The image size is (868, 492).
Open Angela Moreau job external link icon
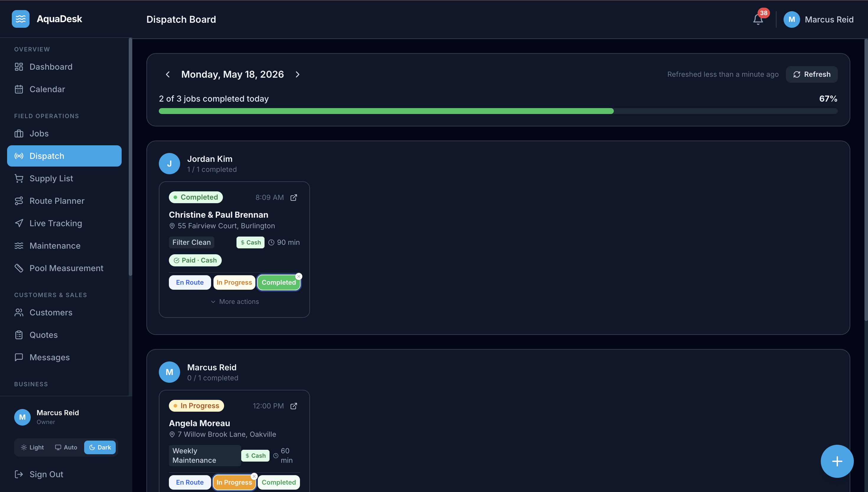[294, 406]
